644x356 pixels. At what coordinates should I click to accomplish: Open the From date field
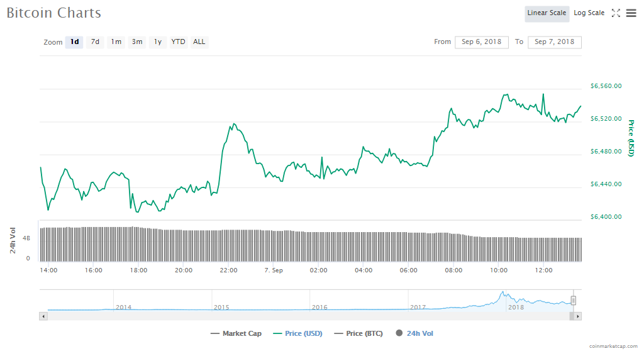pyautogui.click(x=481, y=42)
